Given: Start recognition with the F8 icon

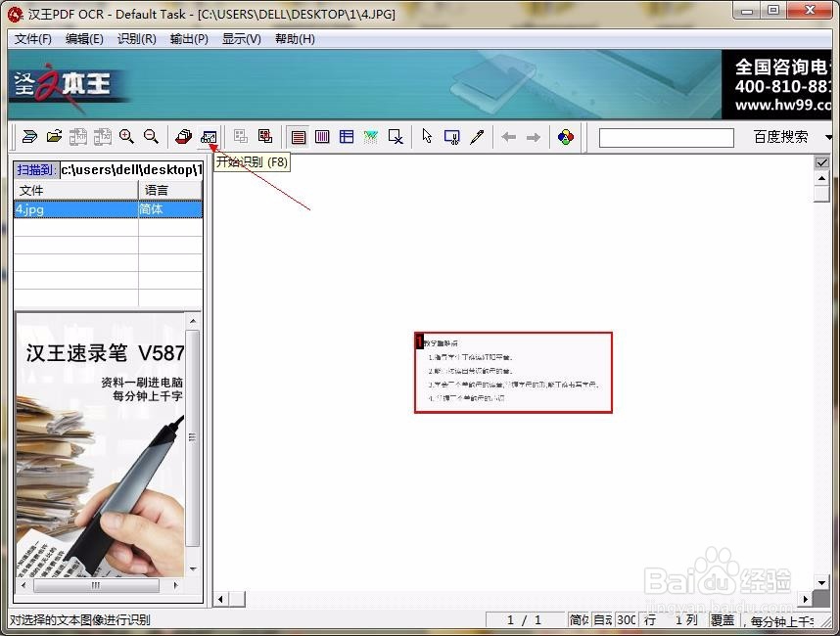Looking at the screenshot, I should point(209,137).
